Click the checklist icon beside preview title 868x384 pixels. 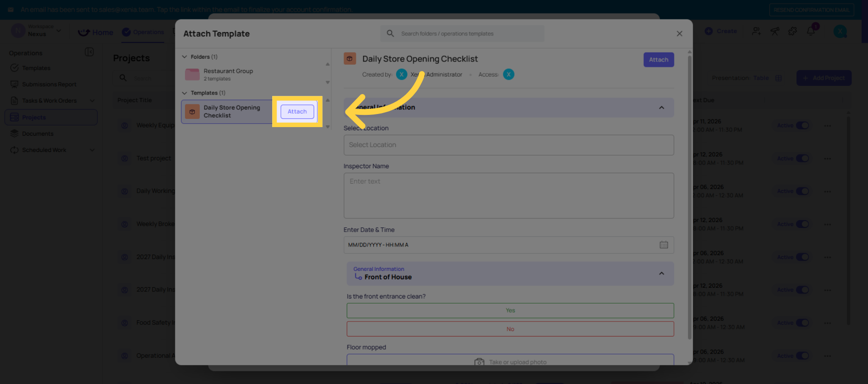(349, 59)
